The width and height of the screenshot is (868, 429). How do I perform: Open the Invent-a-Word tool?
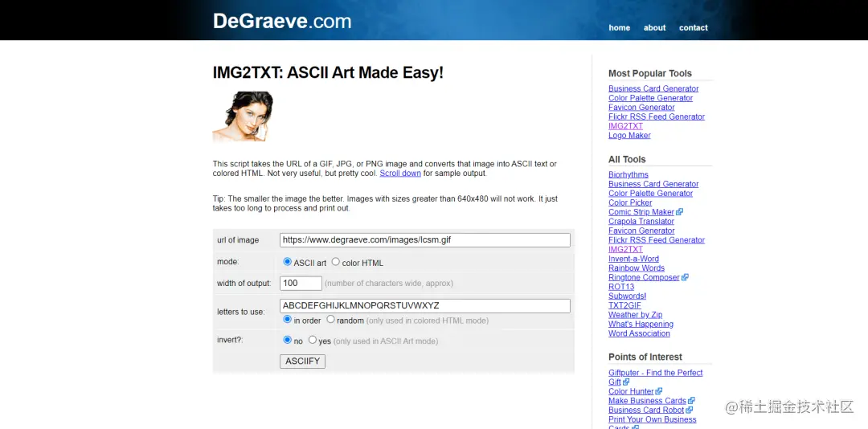[x=633, y=259]
